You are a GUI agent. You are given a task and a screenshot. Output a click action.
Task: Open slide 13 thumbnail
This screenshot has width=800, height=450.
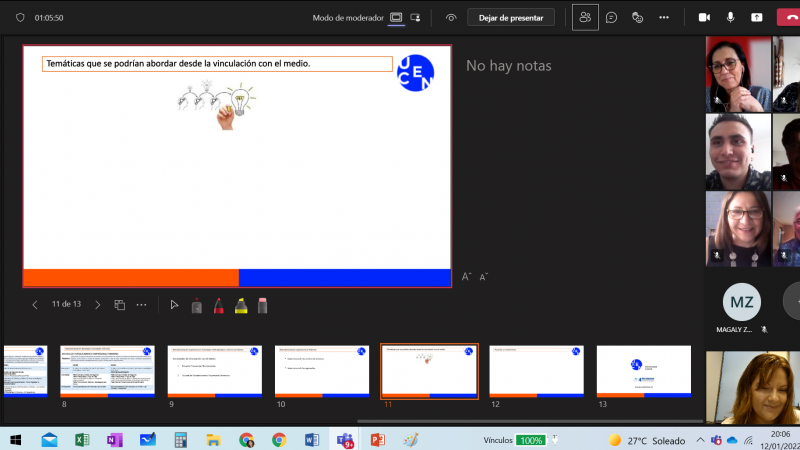coord(643,371)
